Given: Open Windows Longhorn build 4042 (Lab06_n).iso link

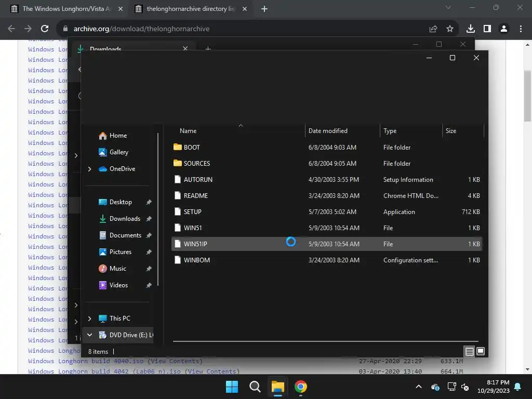Looking at the screenshot, I should [x=104, y=371].
